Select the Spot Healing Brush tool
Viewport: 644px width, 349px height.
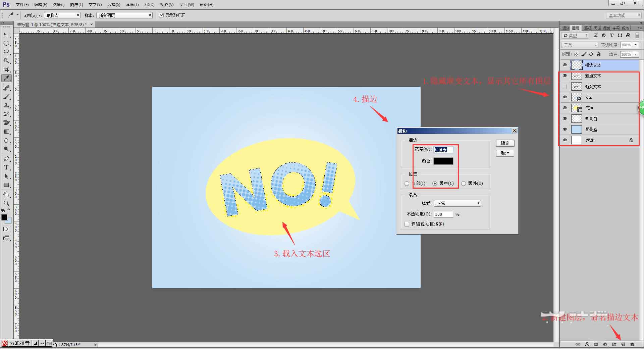coord(6,88)
